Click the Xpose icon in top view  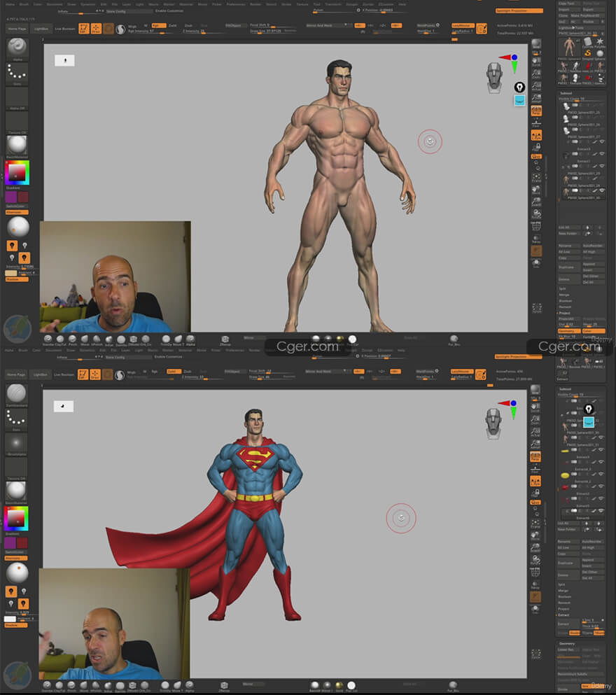click(x=537, y=307)
